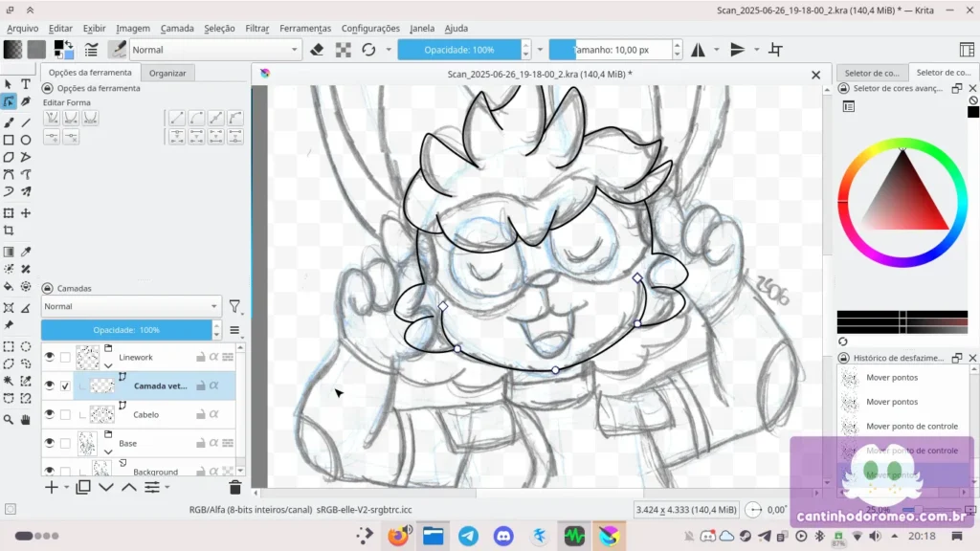The image size is (980, 551).
Task: Open the brush settings editor icon
Action: click(x=91, y=50)
